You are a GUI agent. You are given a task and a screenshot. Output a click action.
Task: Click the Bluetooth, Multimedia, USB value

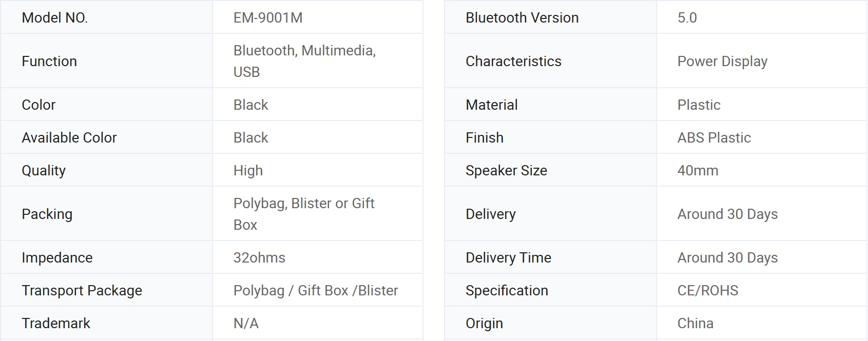304,61
